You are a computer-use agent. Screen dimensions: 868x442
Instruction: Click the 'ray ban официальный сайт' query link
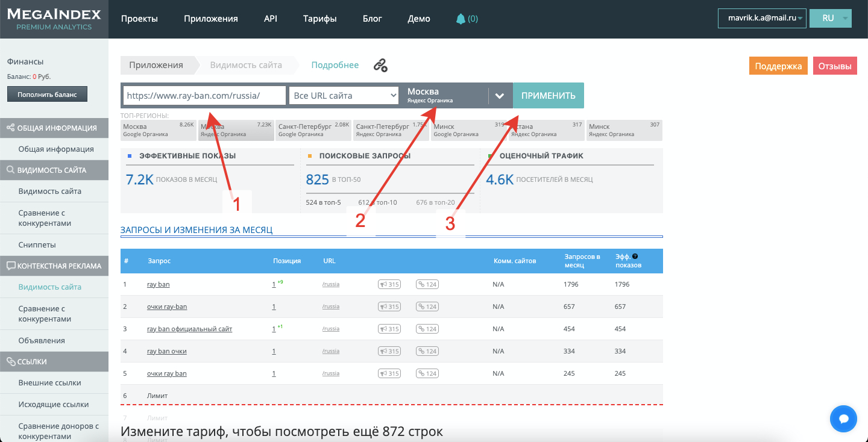190,329
